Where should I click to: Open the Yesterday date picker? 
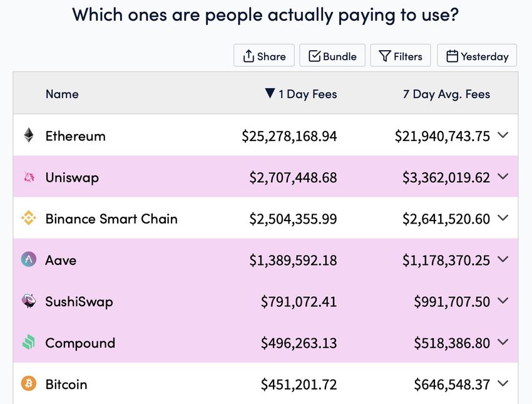477,56
